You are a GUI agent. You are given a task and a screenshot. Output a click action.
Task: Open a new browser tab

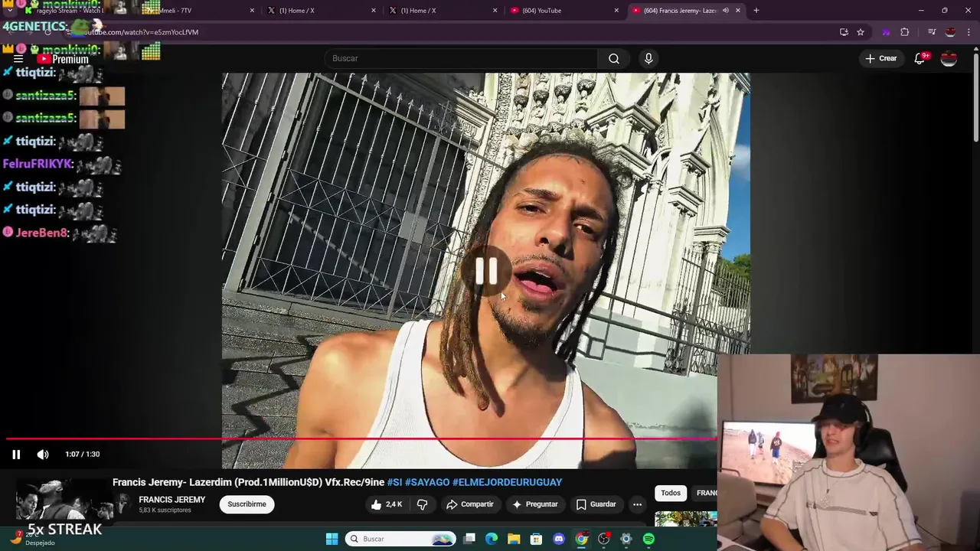pyautogui.click(x=756, y=11)
